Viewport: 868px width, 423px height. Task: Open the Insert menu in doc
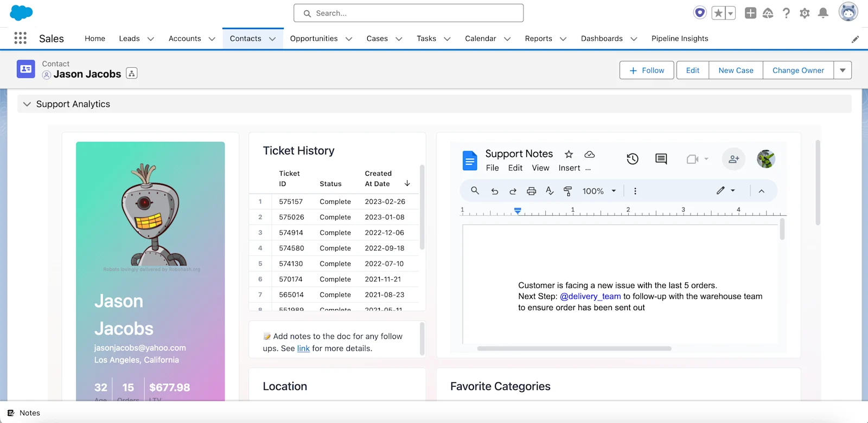[569, 168]
